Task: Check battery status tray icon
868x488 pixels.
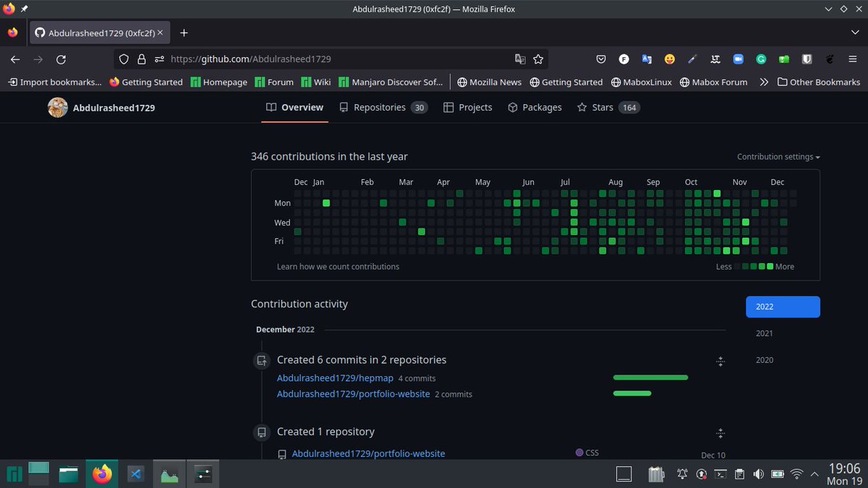Action: pos(778,474)
